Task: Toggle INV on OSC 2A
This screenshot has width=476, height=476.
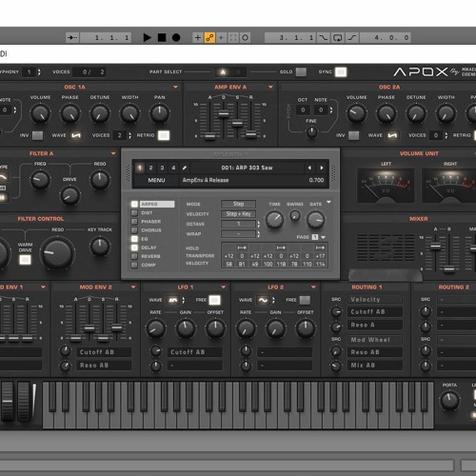Action: (354, 135)
